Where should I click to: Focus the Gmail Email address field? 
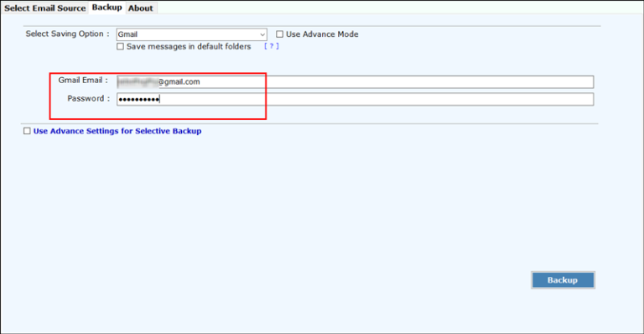355,81
